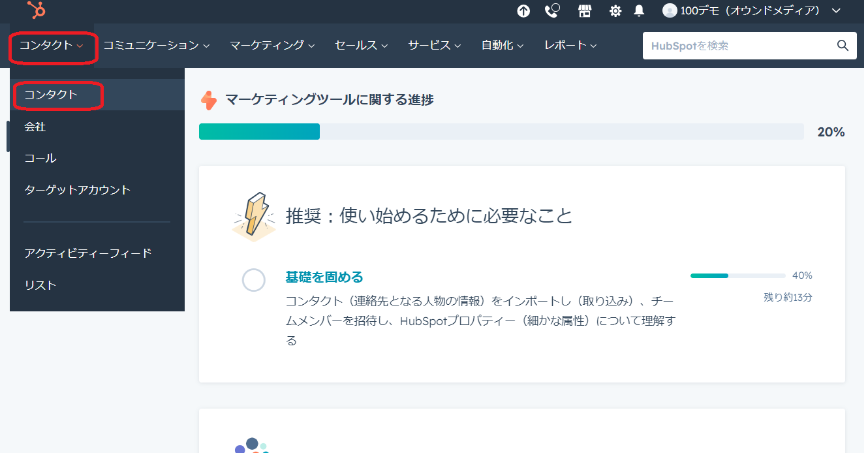Viewport: 868px width, 453px height.
Task: Click the コンタクト(連絡先となる人物の情報) description text
Action: click(x=481, y=320)
